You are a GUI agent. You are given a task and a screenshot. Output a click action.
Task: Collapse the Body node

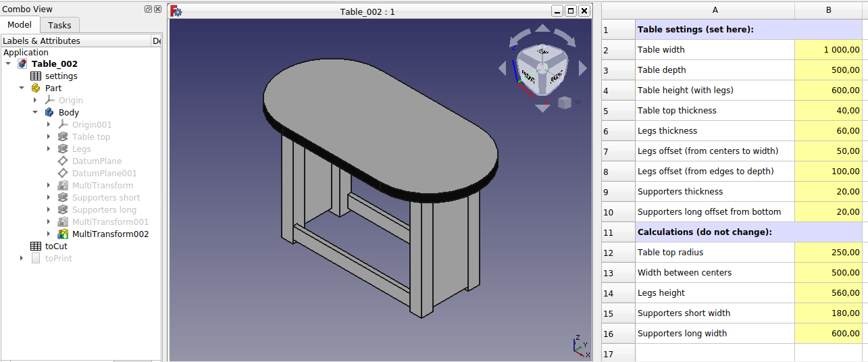tap(35, 113)
